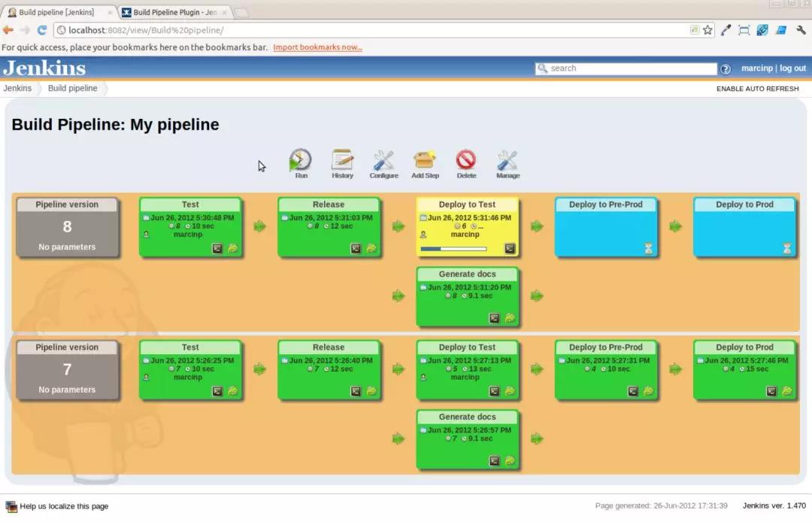Click retry icon on version 7 Release card
This screenshot has height=522, width=812.
pos(371,391)
